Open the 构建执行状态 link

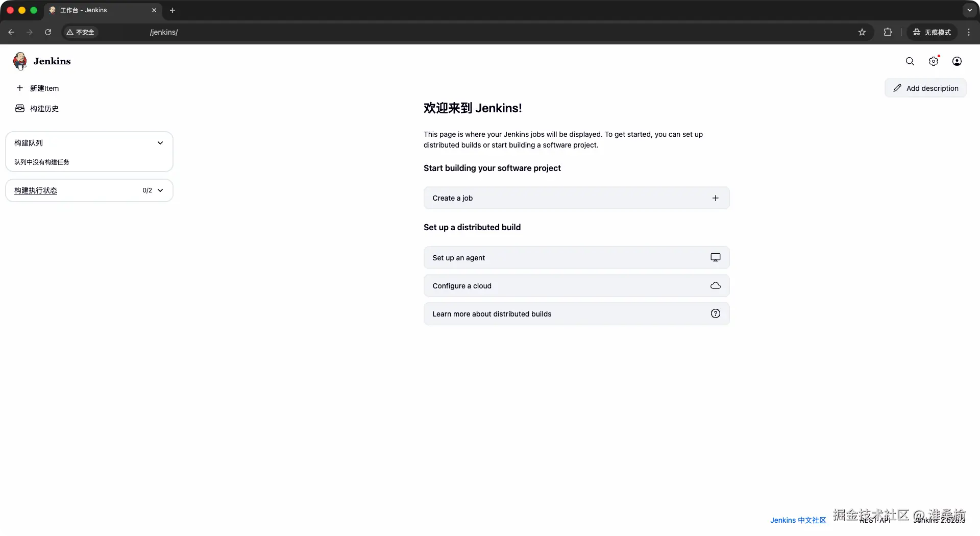coord(36,190)
